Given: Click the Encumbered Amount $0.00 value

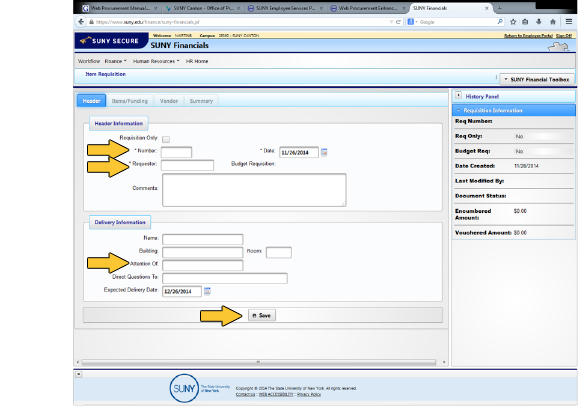Looking at the screenshot, I should point(520,211).
